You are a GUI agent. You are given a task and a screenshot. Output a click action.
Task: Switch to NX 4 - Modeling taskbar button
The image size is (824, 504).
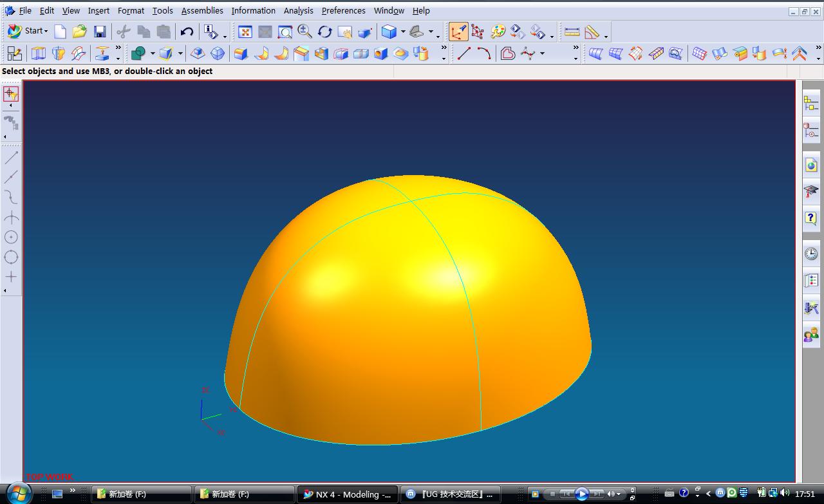coord(347,494)
